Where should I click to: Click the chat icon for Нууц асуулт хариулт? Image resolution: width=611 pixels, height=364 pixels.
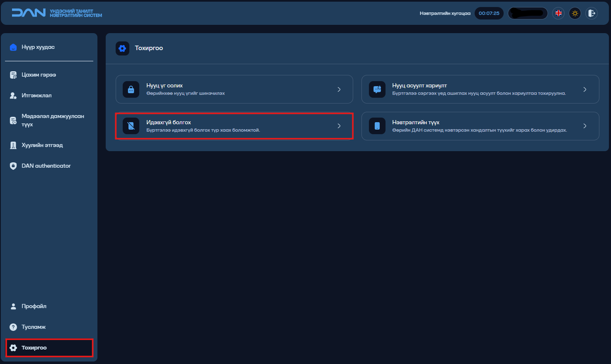(x=377, y=89)
